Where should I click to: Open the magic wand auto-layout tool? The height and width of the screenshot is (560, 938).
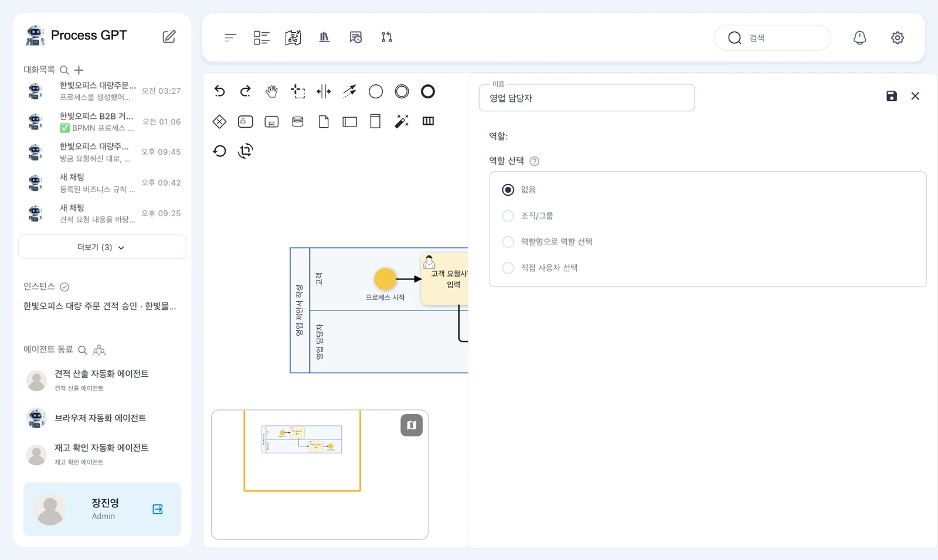pyautogui.click(x=402, y=121)
